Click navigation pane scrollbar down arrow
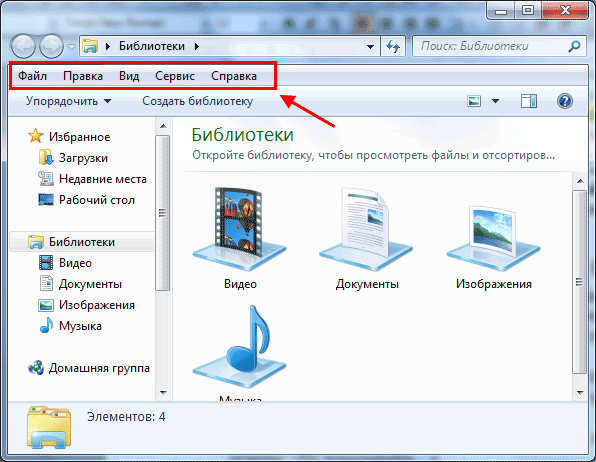596x462 pixels. tap(163, 392)
